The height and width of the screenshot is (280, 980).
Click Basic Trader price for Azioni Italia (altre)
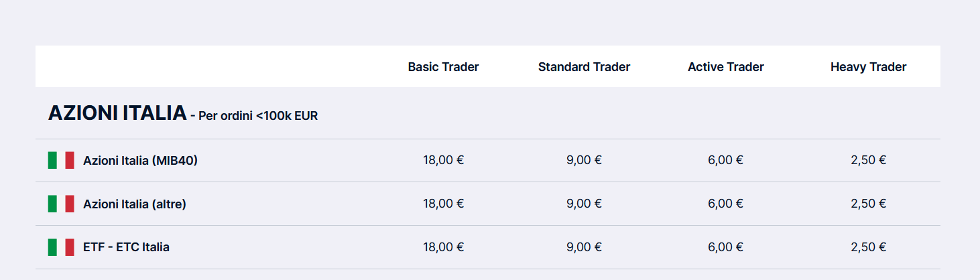444,204
